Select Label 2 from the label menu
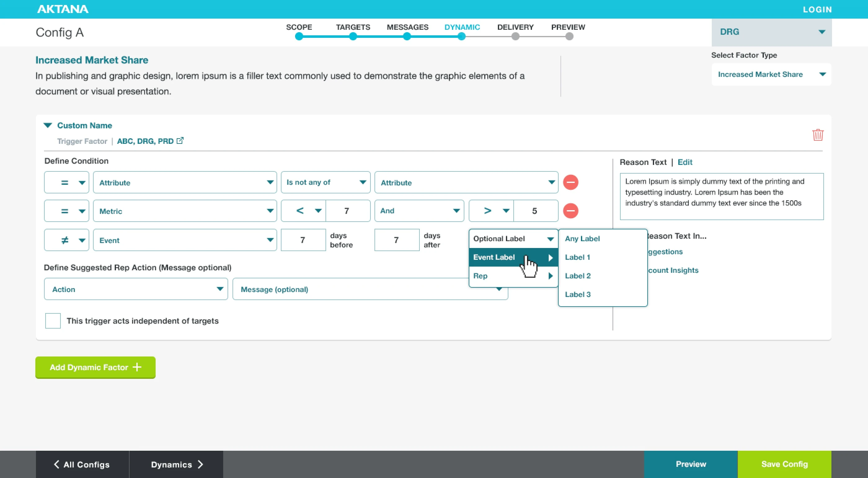 pos(578,276)
